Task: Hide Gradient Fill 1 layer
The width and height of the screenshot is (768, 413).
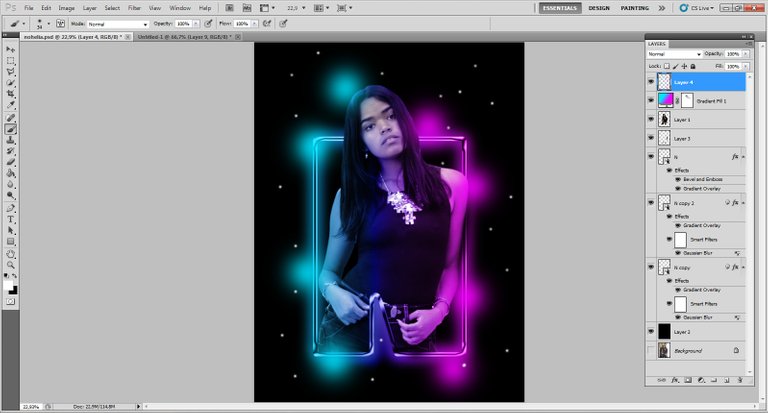Action: (x=651, y=100)
